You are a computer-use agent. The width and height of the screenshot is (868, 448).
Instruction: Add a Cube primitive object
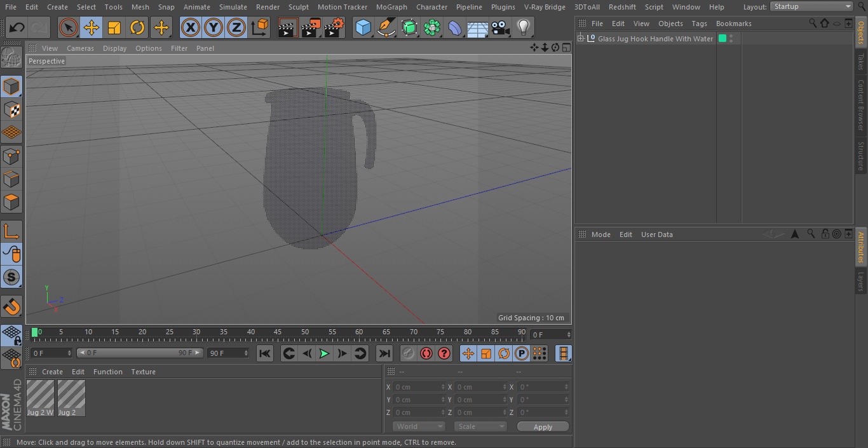363,27
